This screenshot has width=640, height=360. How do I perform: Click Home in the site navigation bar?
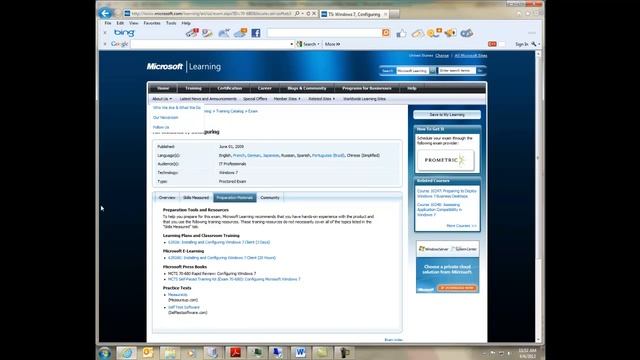[163, 88]
